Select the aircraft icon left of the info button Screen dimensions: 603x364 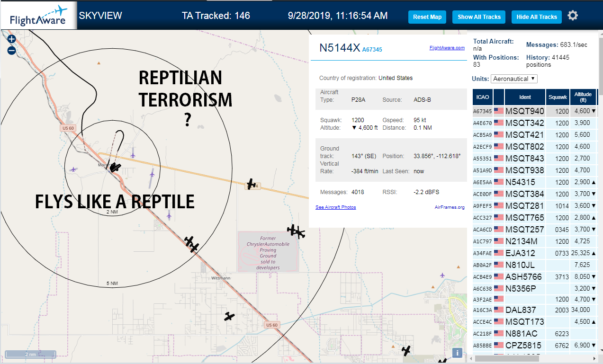point(406,350)
